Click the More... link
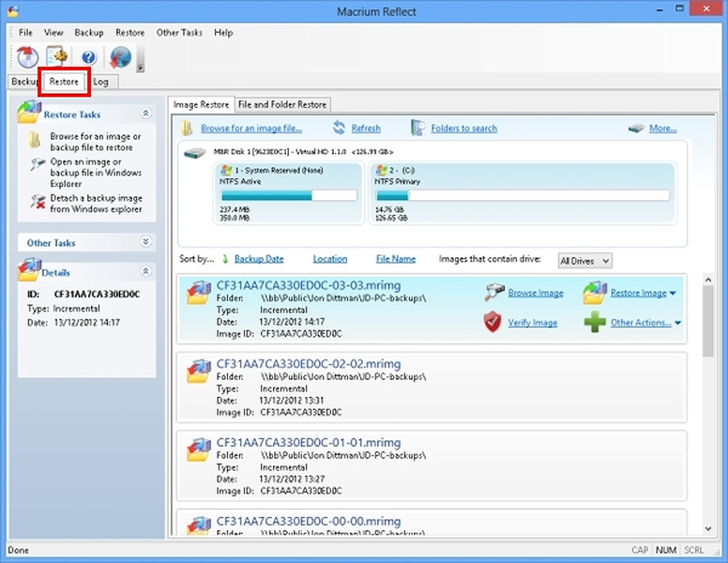728x563 pixels. (663, 129)
